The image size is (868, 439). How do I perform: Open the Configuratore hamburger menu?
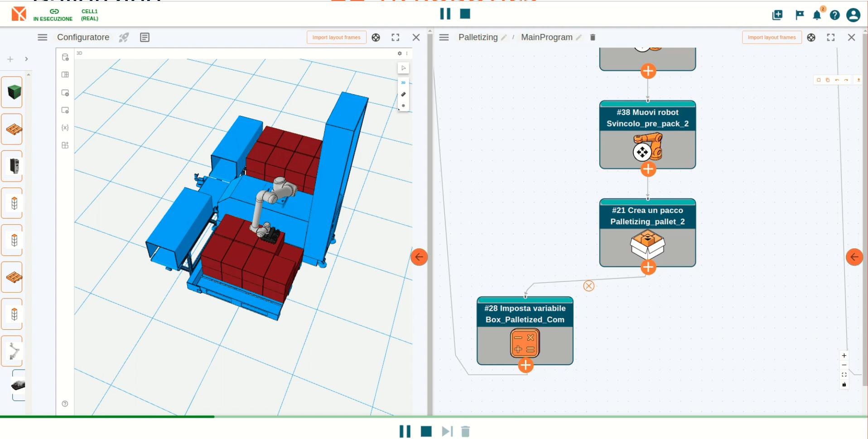(42, 38)
